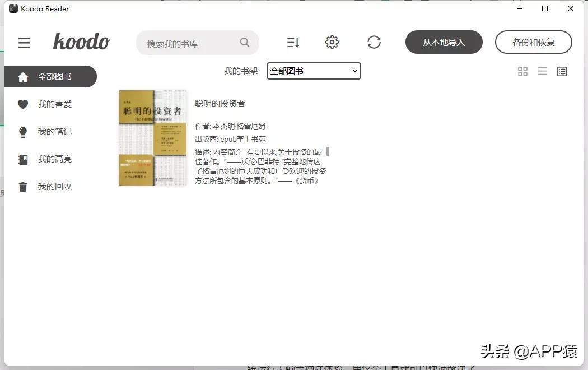Viewport: 588px width, 370px height.
Task: Open 我的喜爱 from the sidebar menu
Action: coord(55,104)
